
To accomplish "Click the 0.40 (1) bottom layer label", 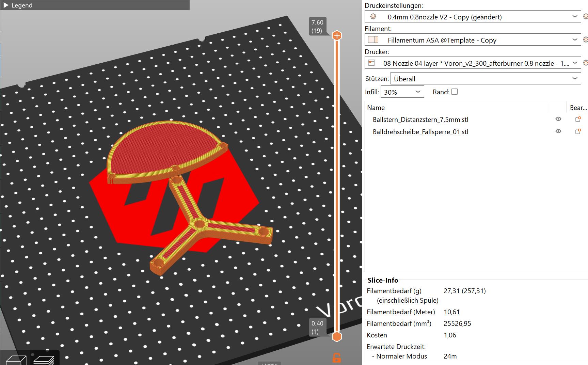I will 317,328.
